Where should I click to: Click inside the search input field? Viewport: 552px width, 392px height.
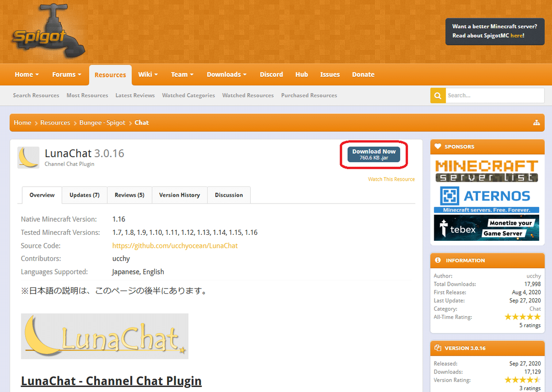pyautogui.click(x=495, y=95)
